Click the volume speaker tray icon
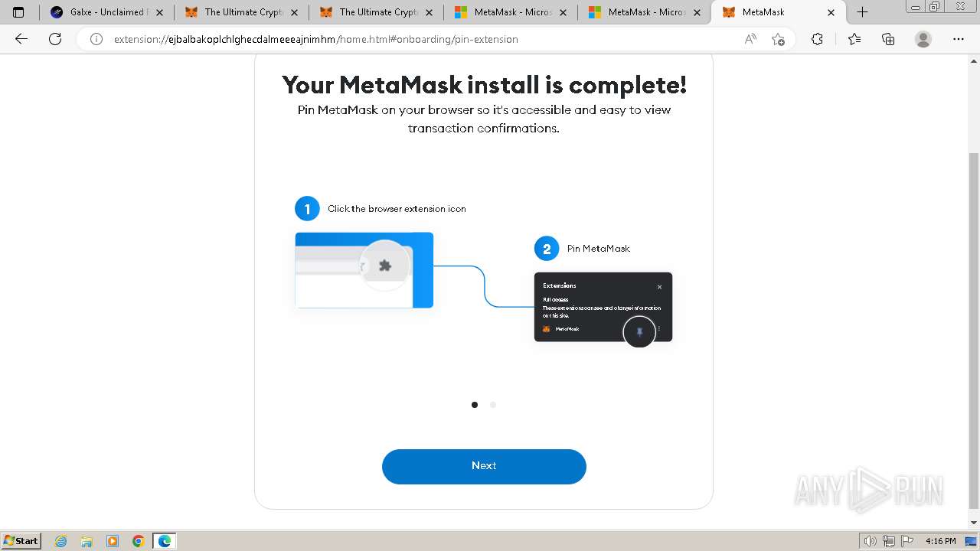The width and height of the screenshot is (980, 551). 870,541
